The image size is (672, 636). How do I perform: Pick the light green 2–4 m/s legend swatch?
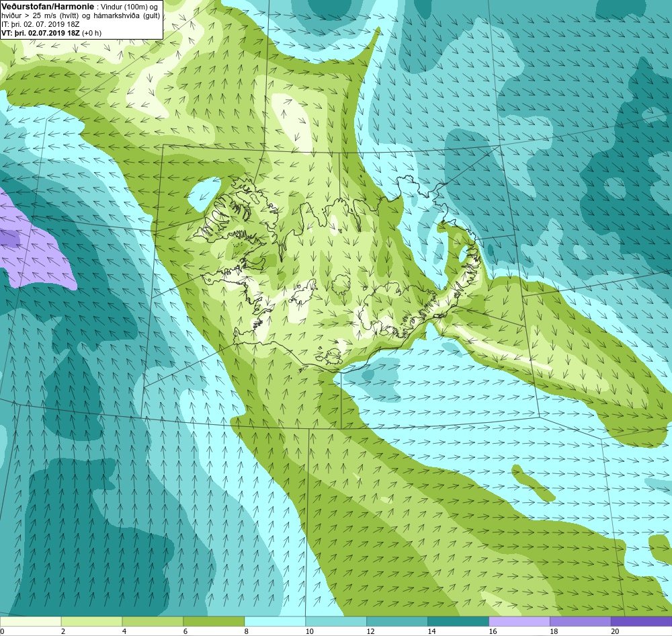click(91, 621)
